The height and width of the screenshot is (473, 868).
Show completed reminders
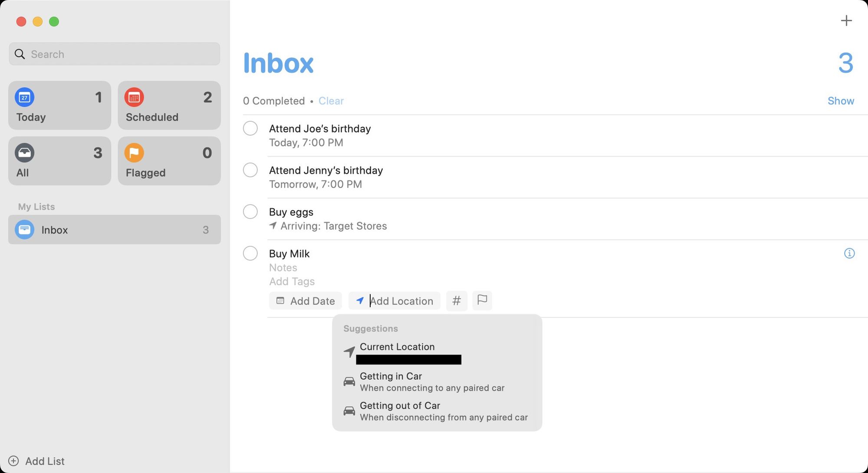click(x=841, y=101)
